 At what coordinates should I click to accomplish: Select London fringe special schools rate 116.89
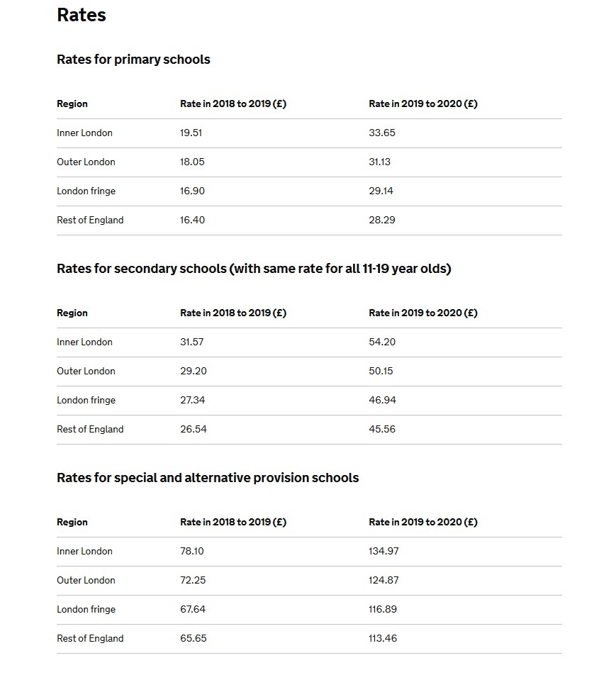coord(383,609)
